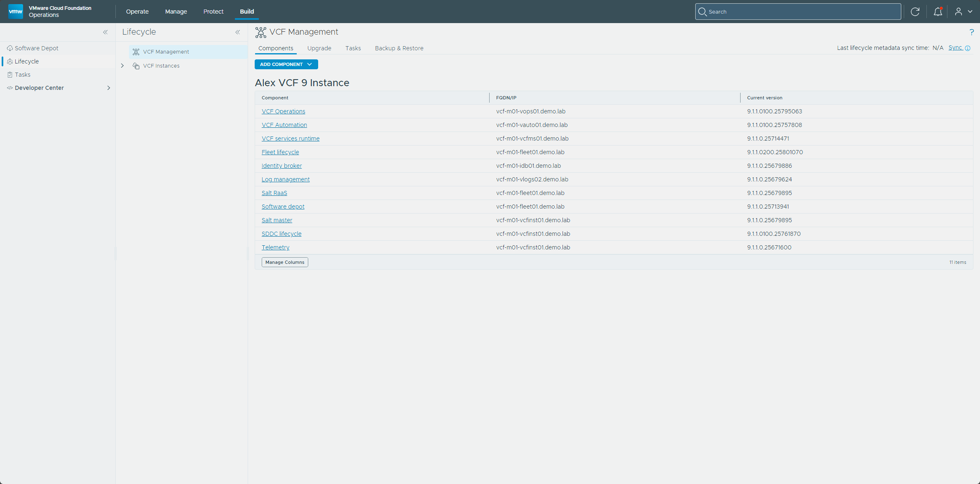Screen dimensions: 980x484
Task: Click version 9.1.1.0100.25795063 cell
Action: [x=774, y=111]
